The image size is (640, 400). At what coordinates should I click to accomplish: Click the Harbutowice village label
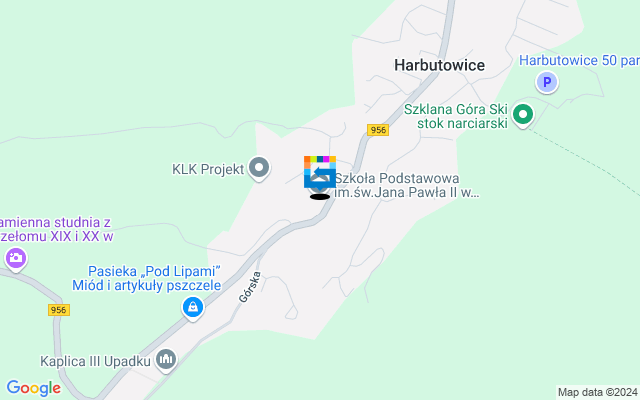pyautogui.click(x=439, y=65)
